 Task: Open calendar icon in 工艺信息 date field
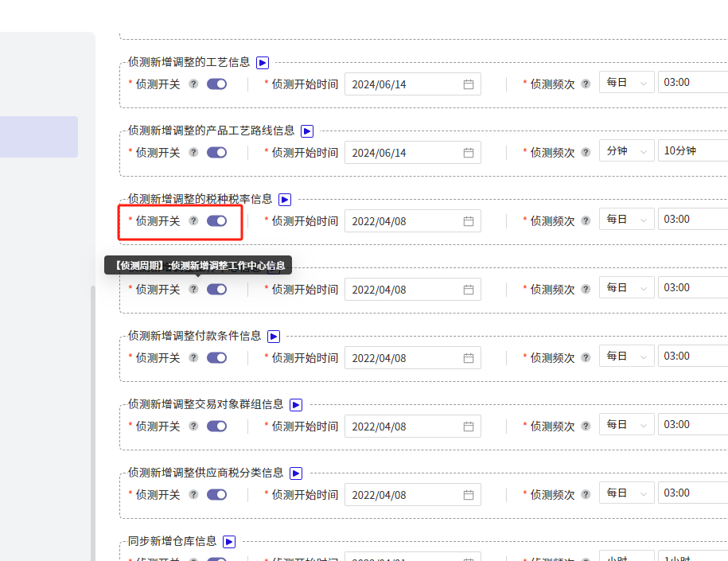469,84
